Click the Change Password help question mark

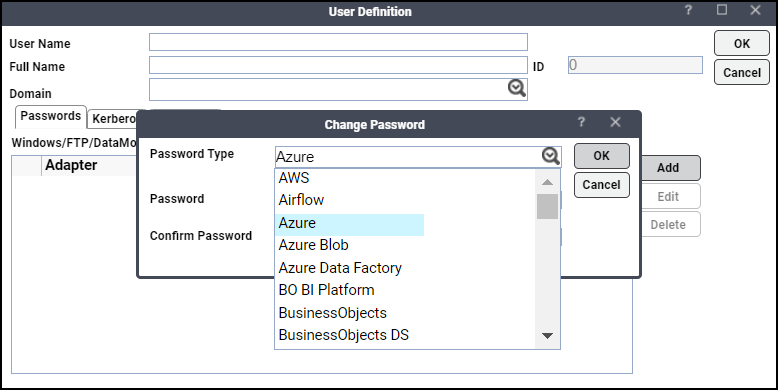pyautogui.click(x=581, y=122)
